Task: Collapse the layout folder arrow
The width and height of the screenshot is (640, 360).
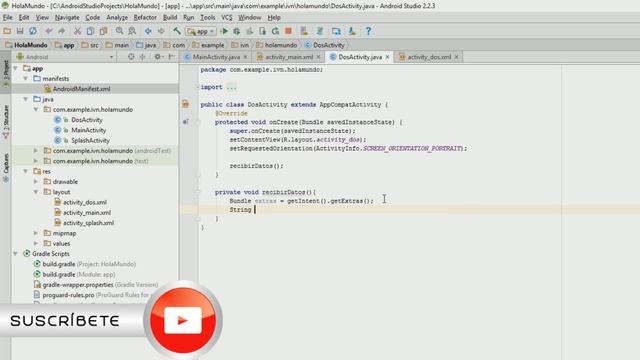Action: coord(36,192)
